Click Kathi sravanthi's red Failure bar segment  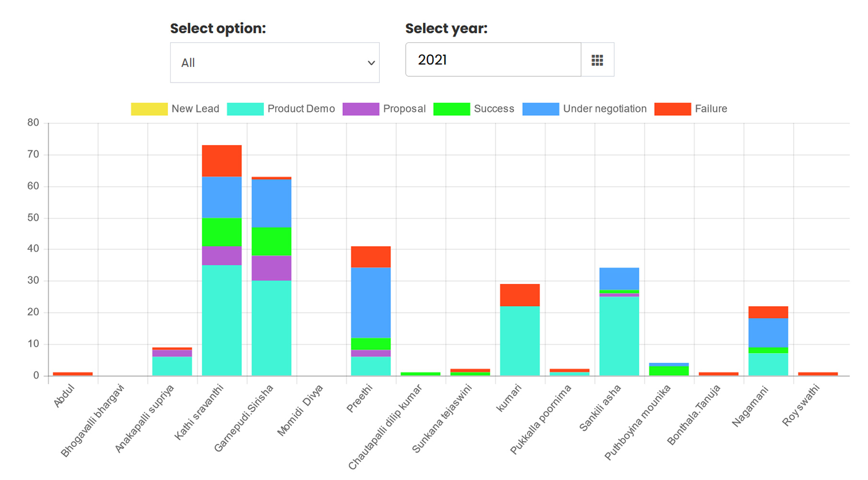[222, 161]
